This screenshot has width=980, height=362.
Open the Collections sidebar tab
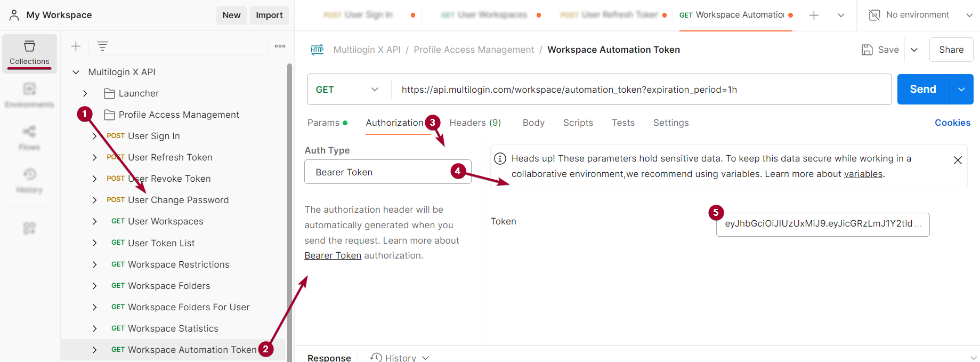coord(29,53)
